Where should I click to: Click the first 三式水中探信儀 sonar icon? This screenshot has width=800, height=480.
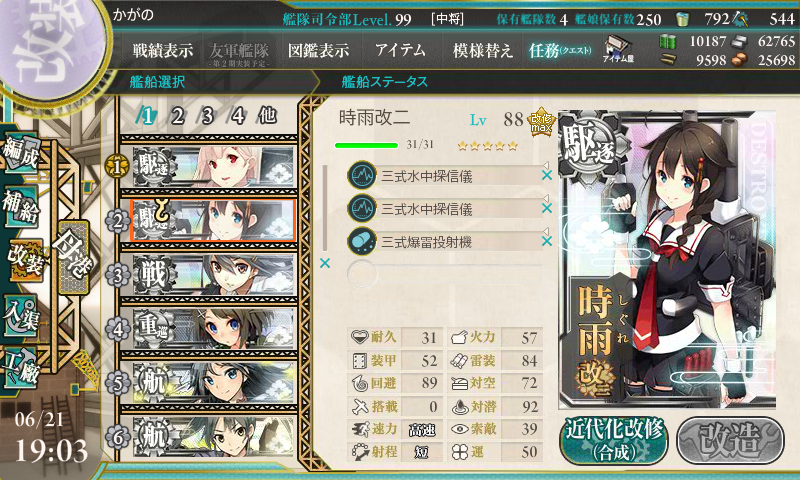pos(362,175)
